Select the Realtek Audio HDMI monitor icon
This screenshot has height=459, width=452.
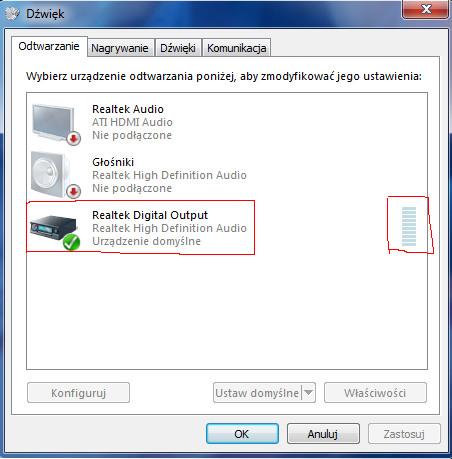53,123
